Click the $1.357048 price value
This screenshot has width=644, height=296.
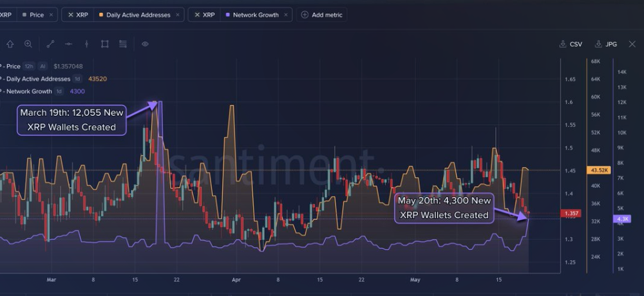pos(68,66)
